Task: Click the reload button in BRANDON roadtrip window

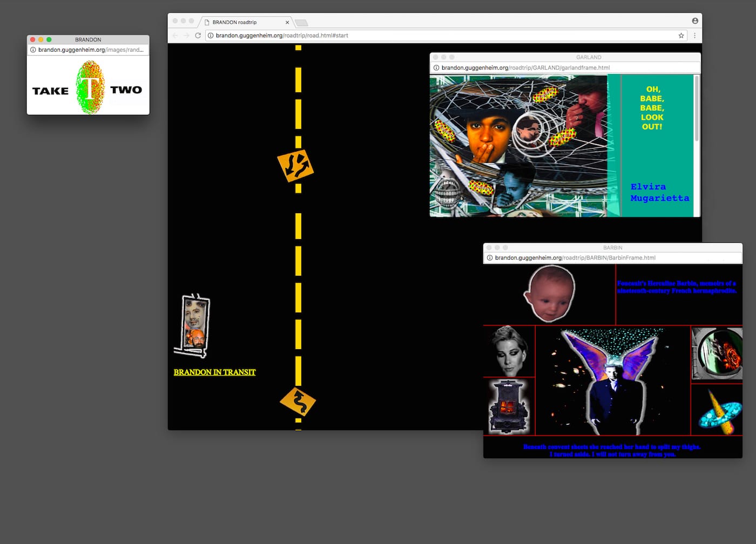Action: coord(198,36)
